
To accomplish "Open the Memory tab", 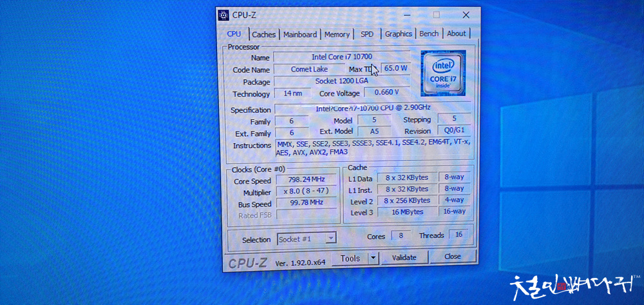I will coord(337,35).
